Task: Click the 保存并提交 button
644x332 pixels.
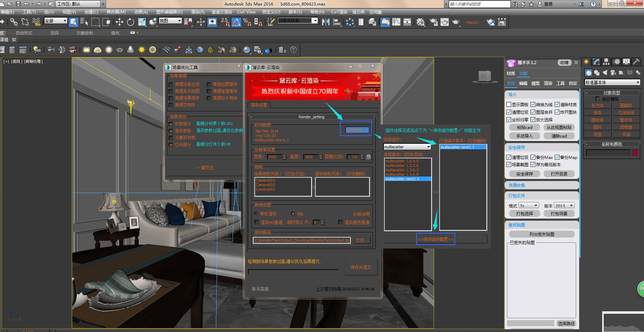Action: [361, 267]
